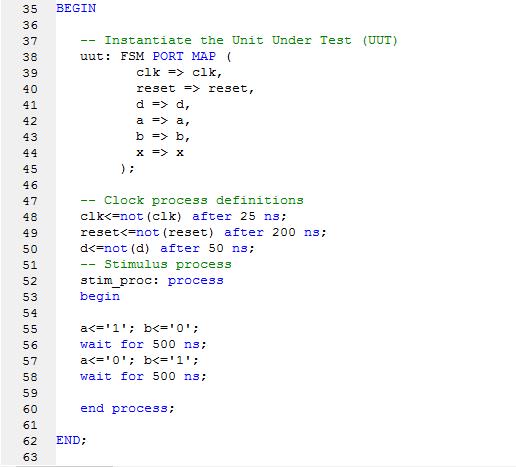The image size is (516, 467).
Task: Click the 'd => d,' port mapping
Action: coord(163,104)
